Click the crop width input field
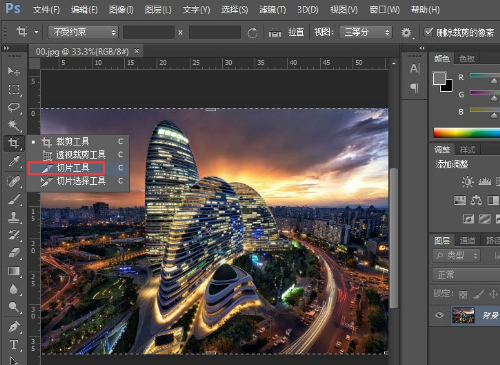Screen dimensions: 500x365 [x=149, y=32]
